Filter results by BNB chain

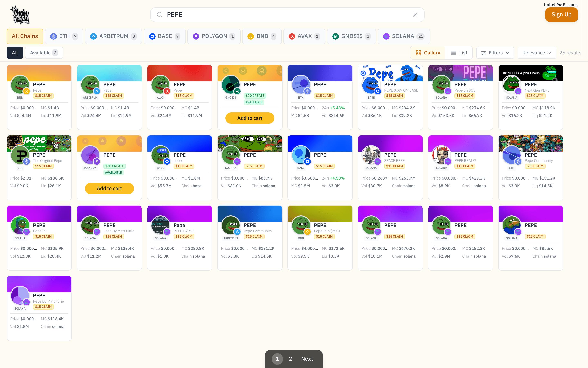tap(262, 36)
